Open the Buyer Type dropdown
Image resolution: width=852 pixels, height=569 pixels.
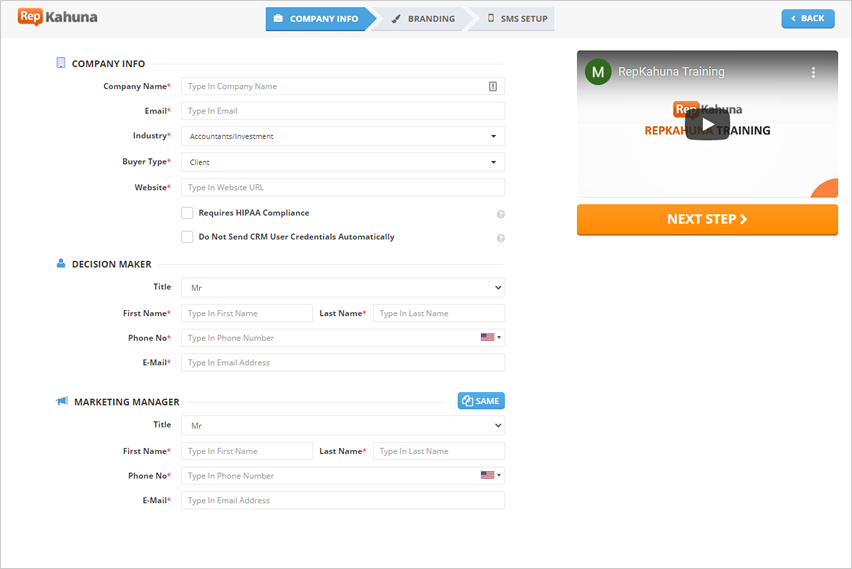342,162
